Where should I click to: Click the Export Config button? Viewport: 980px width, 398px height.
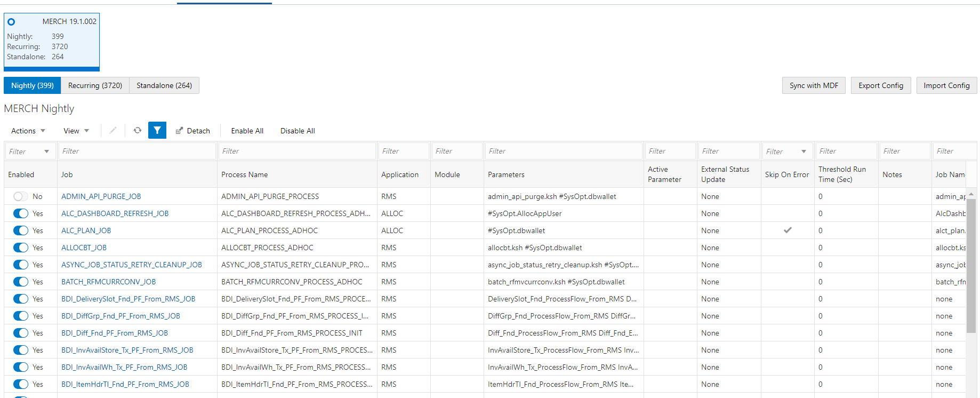click(x=881, y=85)
